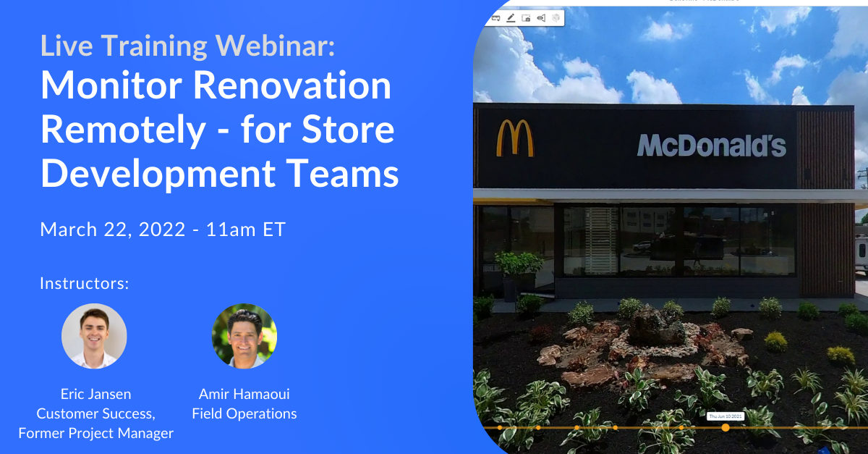The width and height of the screenshot is (868, 454).
Task: Open Eric Jansen's instructor photo
Action: (x=94, y=337)
